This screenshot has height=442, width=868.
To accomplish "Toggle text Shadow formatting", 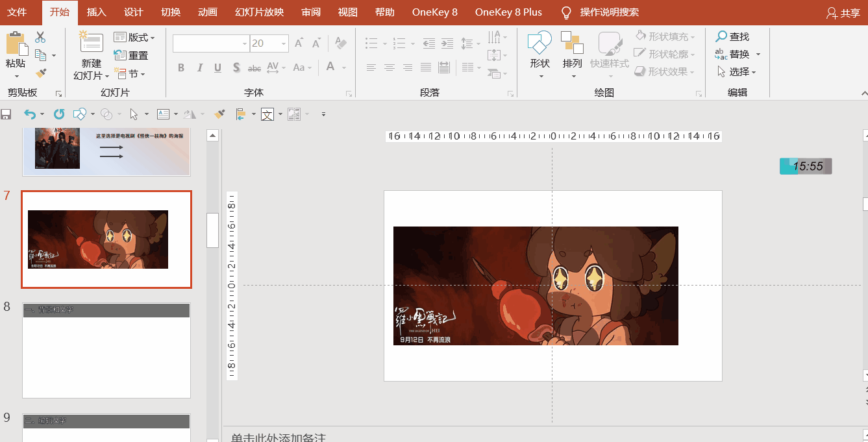I will (236, 68).
